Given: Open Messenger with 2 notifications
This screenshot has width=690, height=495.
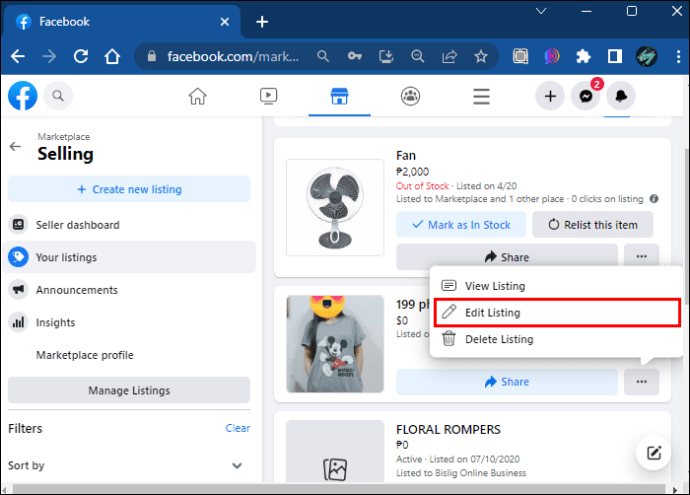Looking at the screenshot, I should [x=586, y=96].
